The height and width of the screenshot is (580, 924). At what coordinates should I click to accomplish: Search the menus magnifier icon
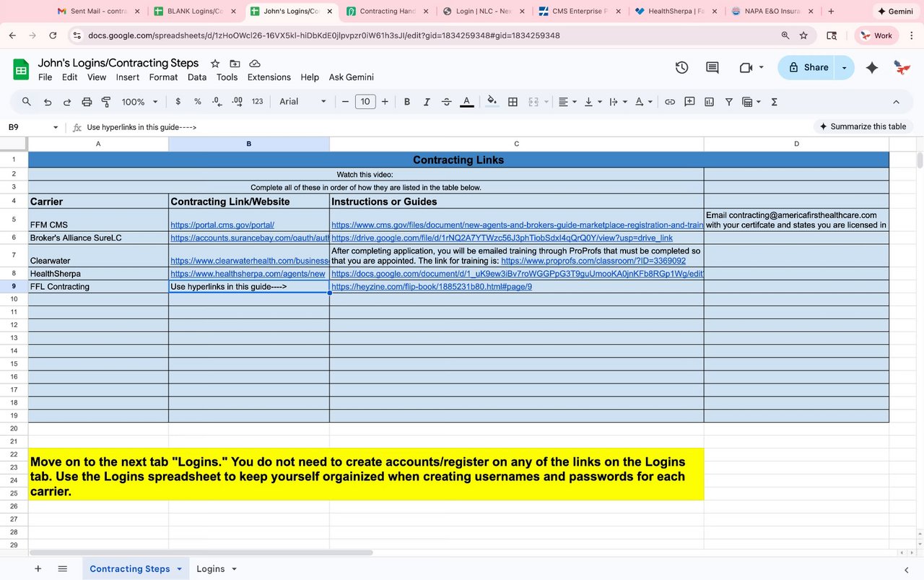pyautogui.click(x=27, y=102)
